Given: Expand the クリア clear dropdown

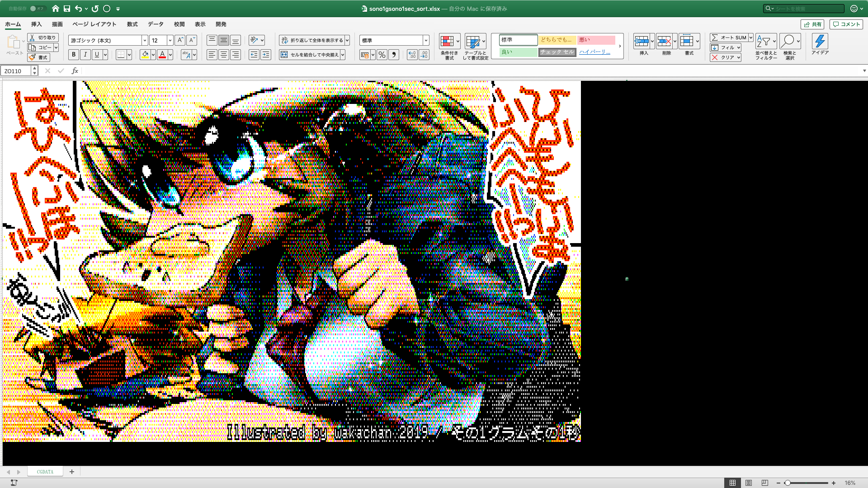Looking at the screenshot, I should 739,57.
